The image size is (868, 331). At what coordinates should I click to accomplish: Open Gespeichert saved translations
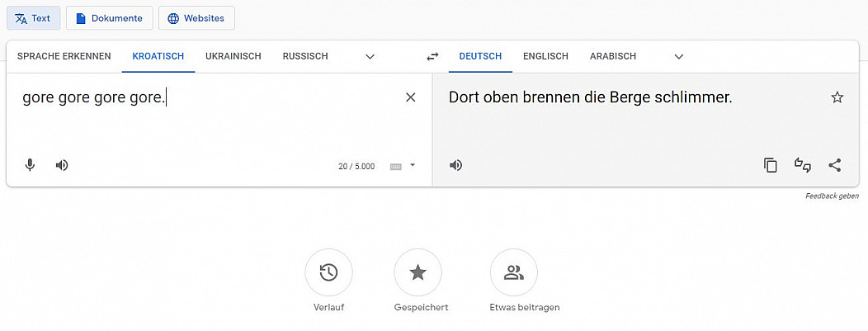[x=418, y=272]
